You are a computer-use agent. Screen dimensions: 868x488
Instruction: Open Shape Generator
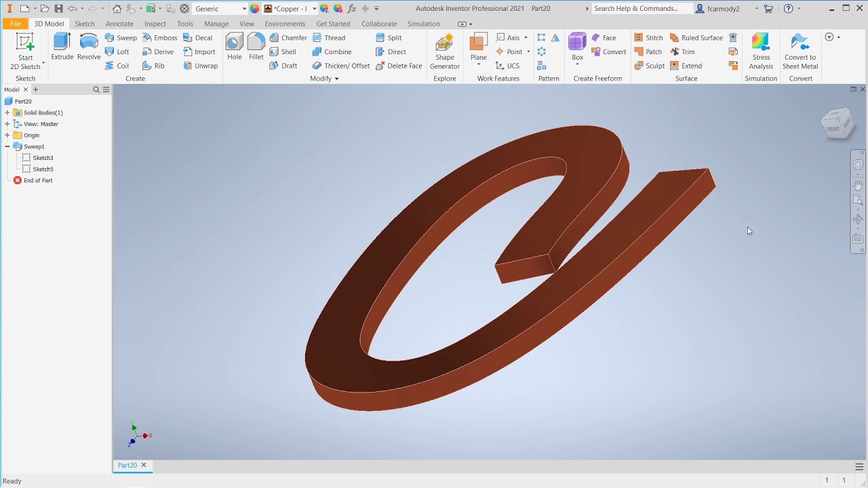(x=445, y=52)
